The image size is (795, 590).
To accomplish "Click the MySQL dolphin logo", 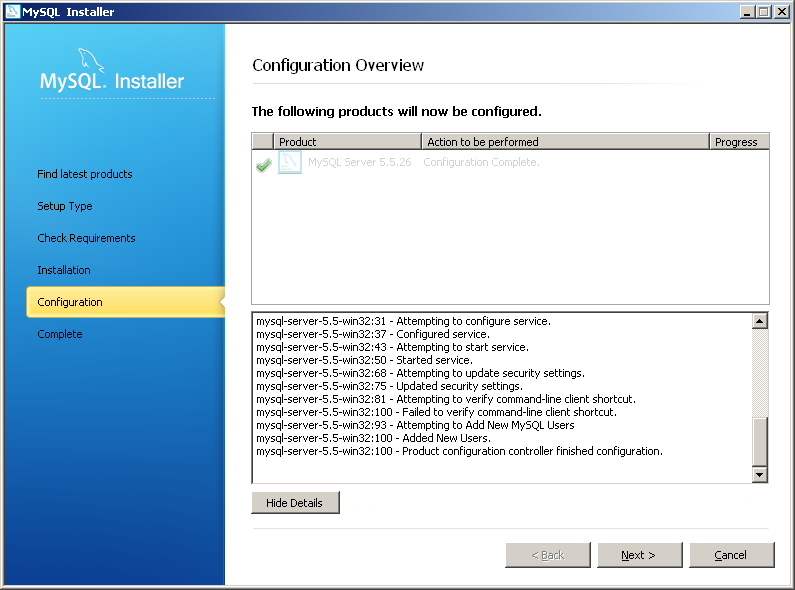I will click(x=91, y=60).
